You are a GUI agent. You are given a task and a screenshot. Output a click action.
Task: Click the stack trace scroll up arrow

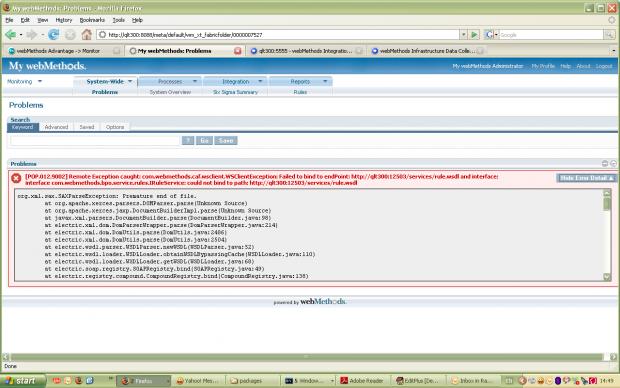(x=607, y=193)
